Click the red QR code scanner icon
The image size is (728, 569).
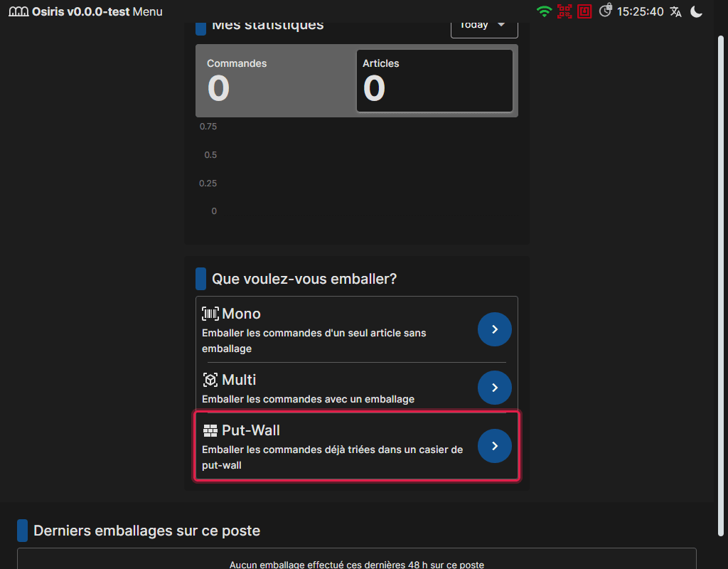(564, 11)
